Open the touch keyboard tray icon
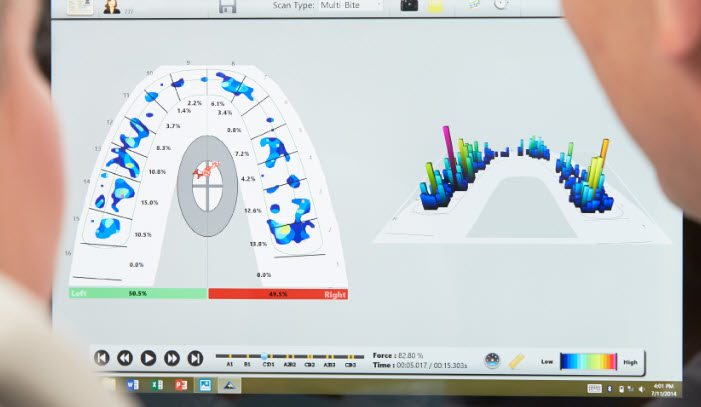 pyautogui.click(x=594, y=389)
